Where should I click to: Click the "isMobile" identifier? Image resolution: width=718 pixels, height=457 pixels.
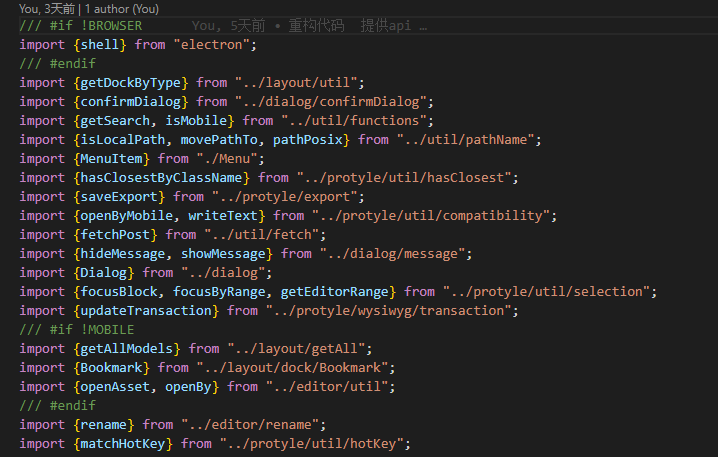(x=196, y=121)
